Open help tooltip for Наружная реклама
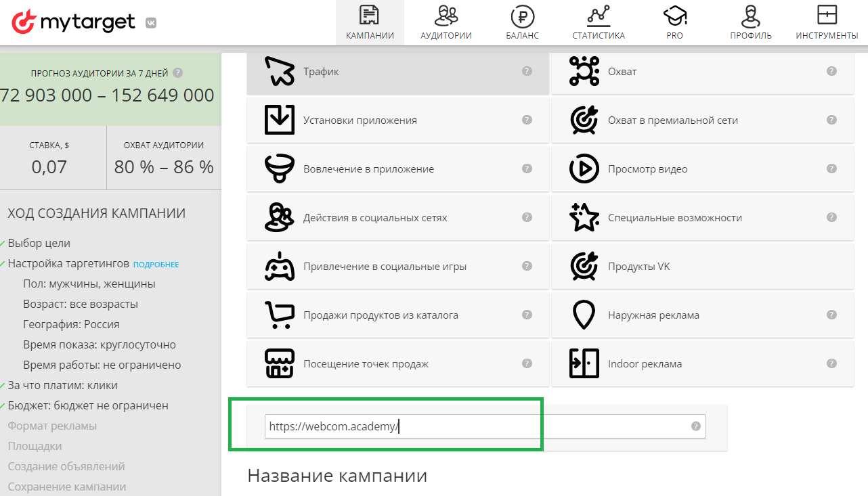 click(x=831, y=315)
